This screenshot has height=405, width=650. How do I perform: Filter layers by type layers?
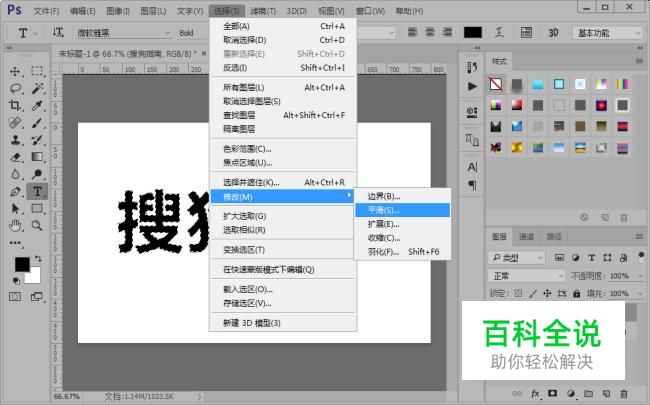tap(592, 258)
